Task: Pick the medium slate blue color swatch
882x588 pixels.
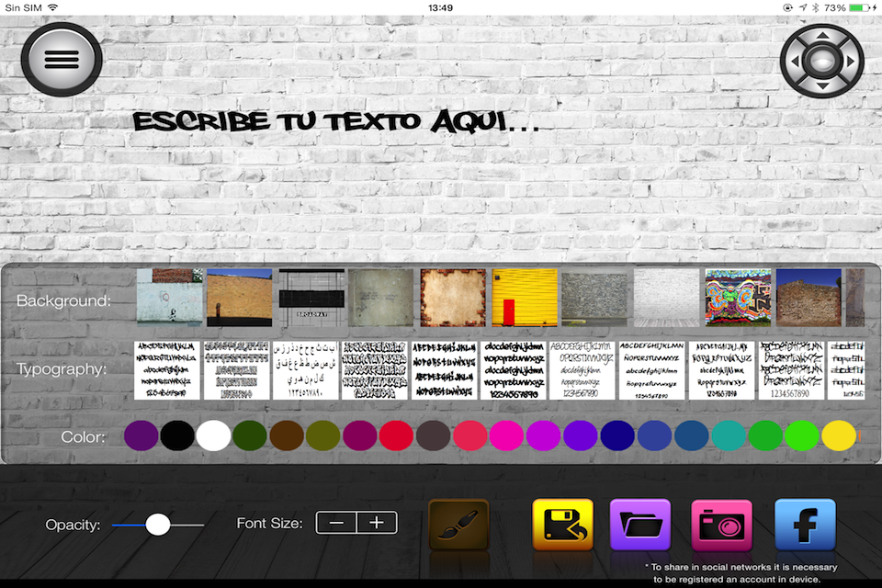Action: 655,435
